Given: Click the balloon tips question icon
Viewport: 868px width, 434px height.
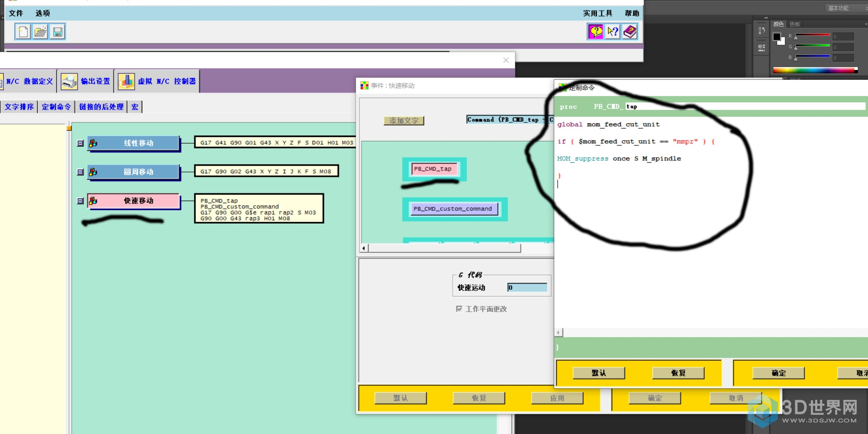Looking at the screenshot, I should pos(596,32).
